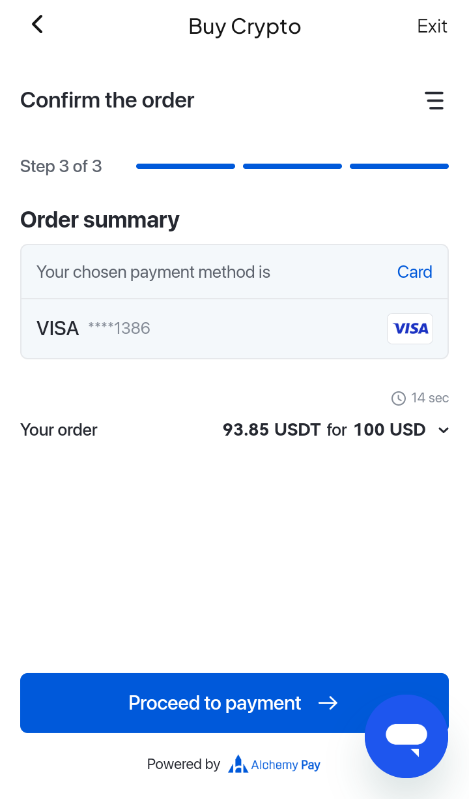Click the Powered by text

coord(183,764)
